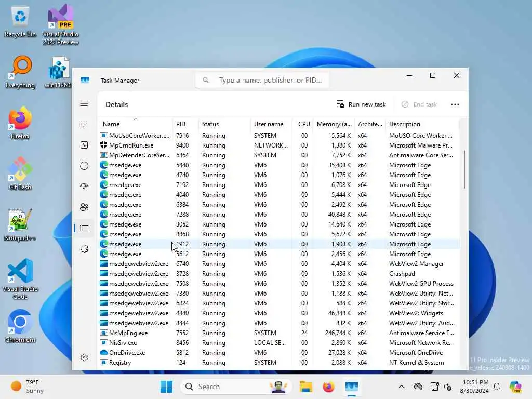Viewport: 532px width, 399px height.
Task: Sort by the Status column header
Action: (224, 124)
